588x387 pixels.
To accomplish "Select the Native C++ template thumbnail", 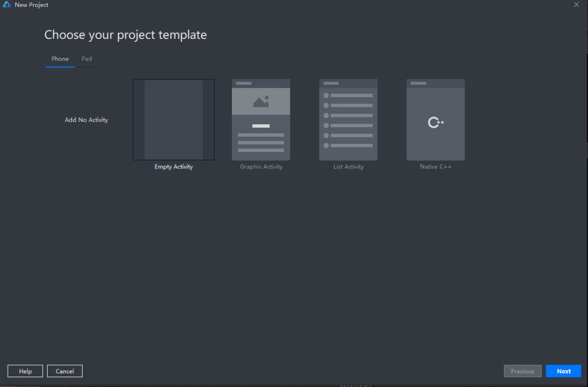I will (436, 120).
